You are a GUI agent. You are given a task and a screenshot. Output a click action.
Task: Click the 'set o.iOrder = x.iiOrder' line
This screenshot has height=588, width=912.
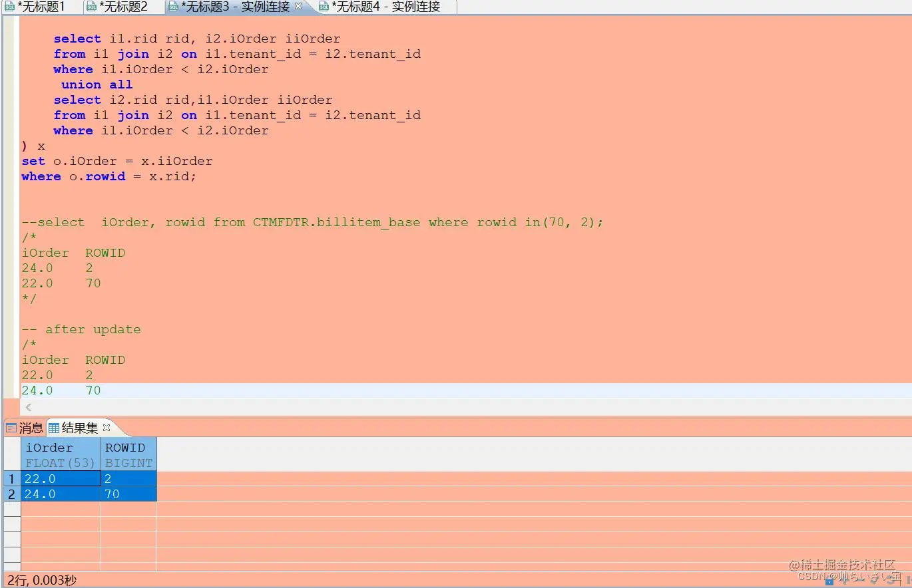pyautogui.click(x=117, y=161)
